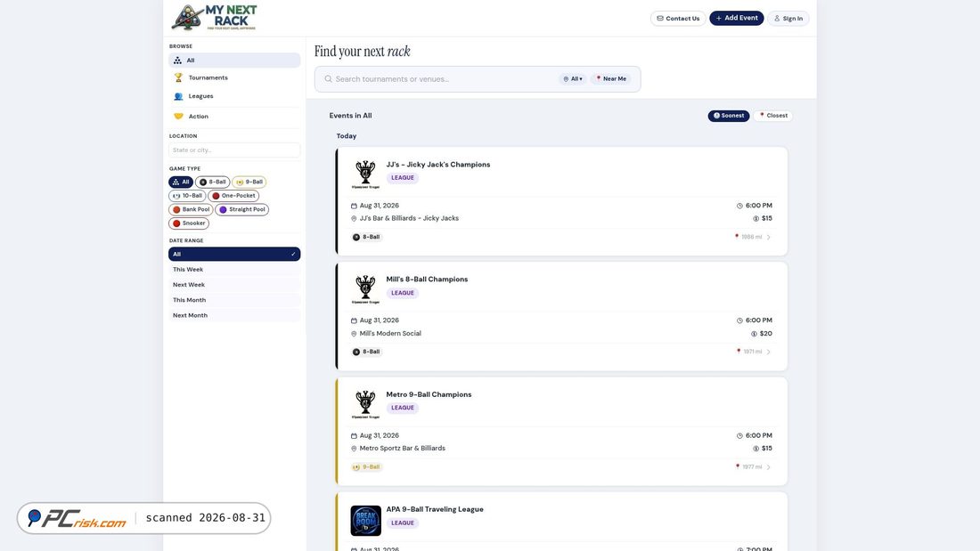Viewport: 980px width, 551px height.
Task: Click the LEAGUE tag on the Mill's card
Action: [x=403, y=293]
